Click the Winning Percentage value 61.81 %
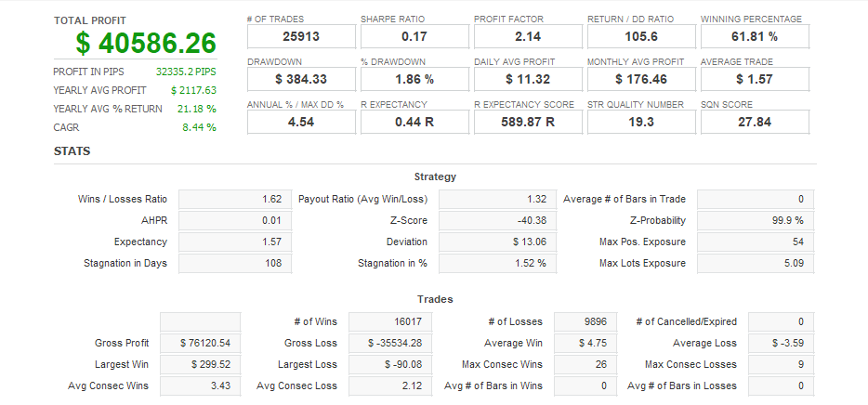Screen dimensions: 868x405 (755, 36)
